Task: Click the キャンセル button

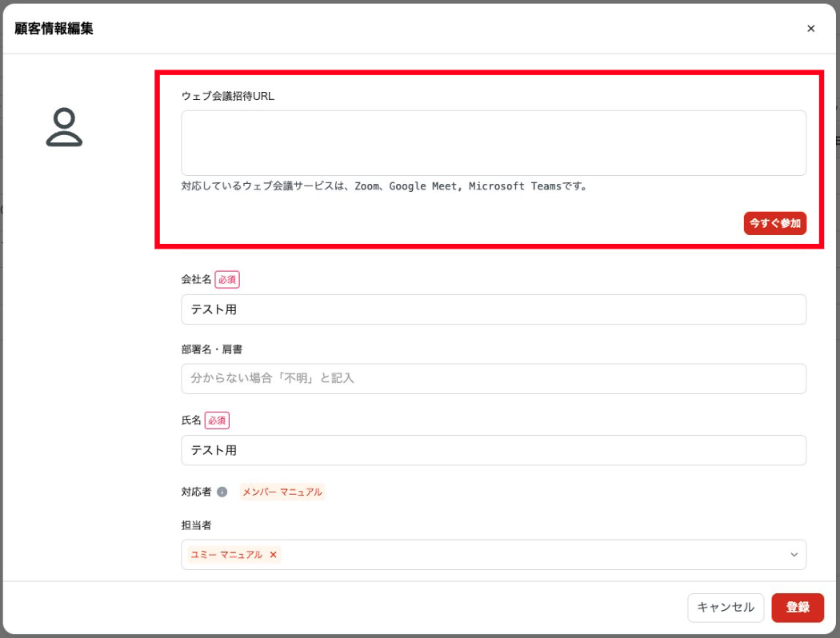Action: tap(725, 607)
